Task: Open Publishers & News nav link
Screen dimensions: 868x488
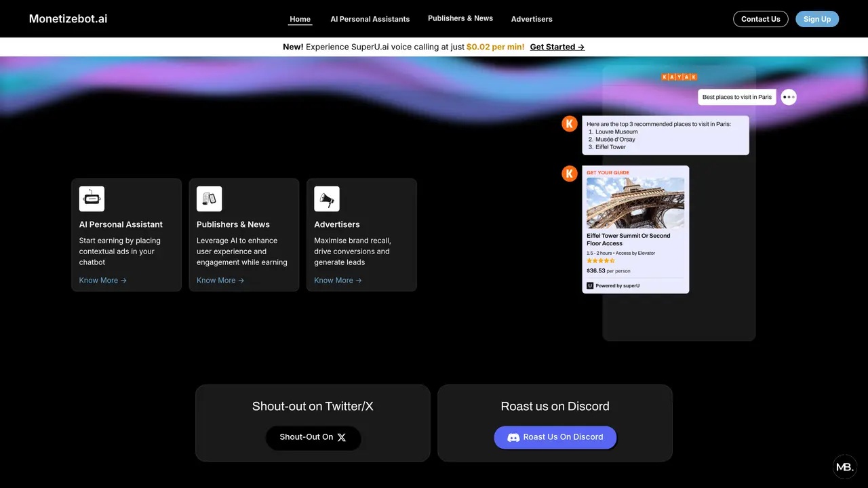Action: coord(460,18)
